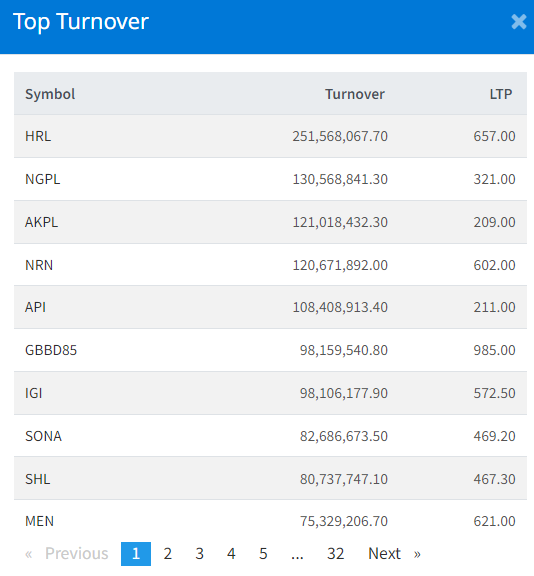
Task: Sort by the Turnover column header
Action: pyautogui.click(x=355, y=94)
